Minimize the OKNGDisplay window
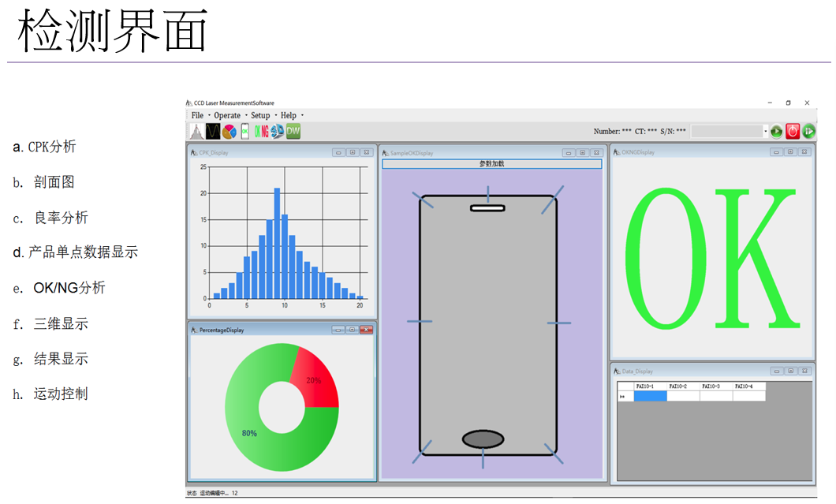 tap(776, 152)
